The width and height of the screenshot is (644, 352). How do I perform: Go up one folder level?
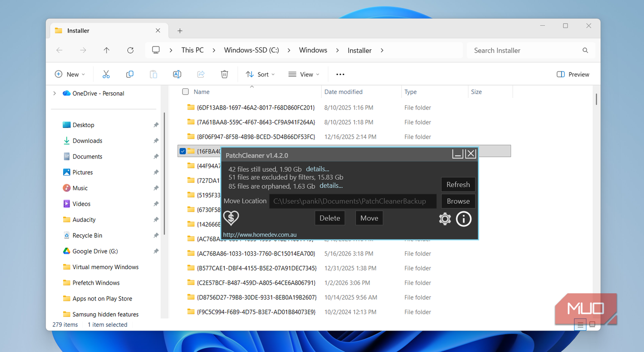(106, 50)
